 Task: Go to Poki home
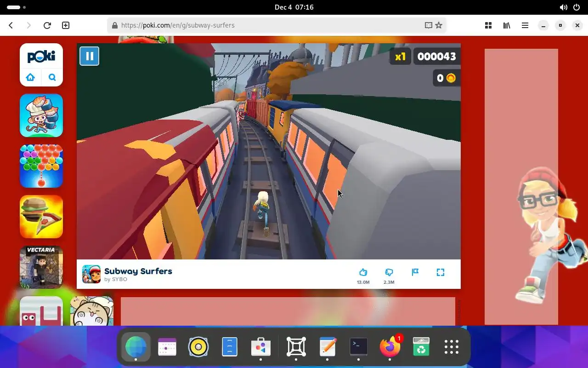tap(30, 77)
